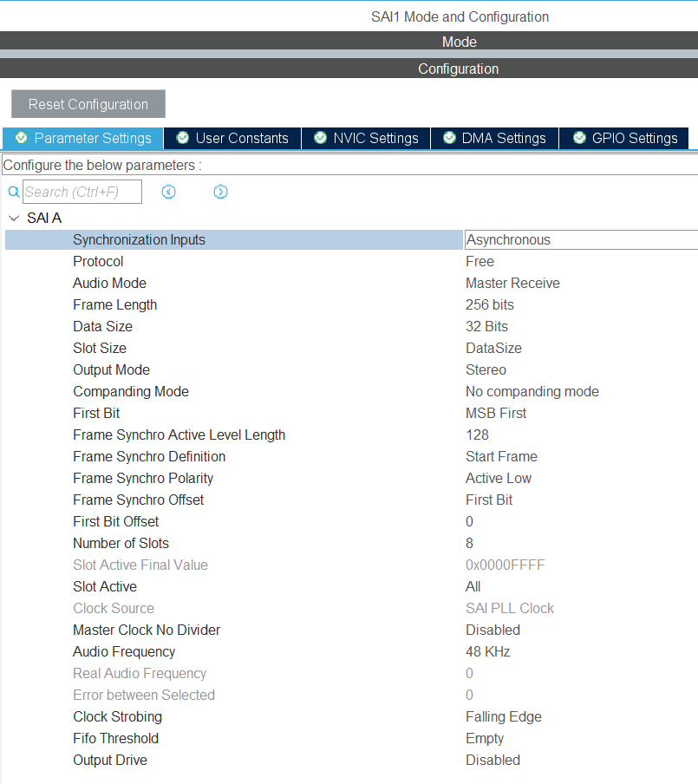Edit Frame Synchro Active Level Length 128
The height and width of the screenshot is (784, 698).
477,434
